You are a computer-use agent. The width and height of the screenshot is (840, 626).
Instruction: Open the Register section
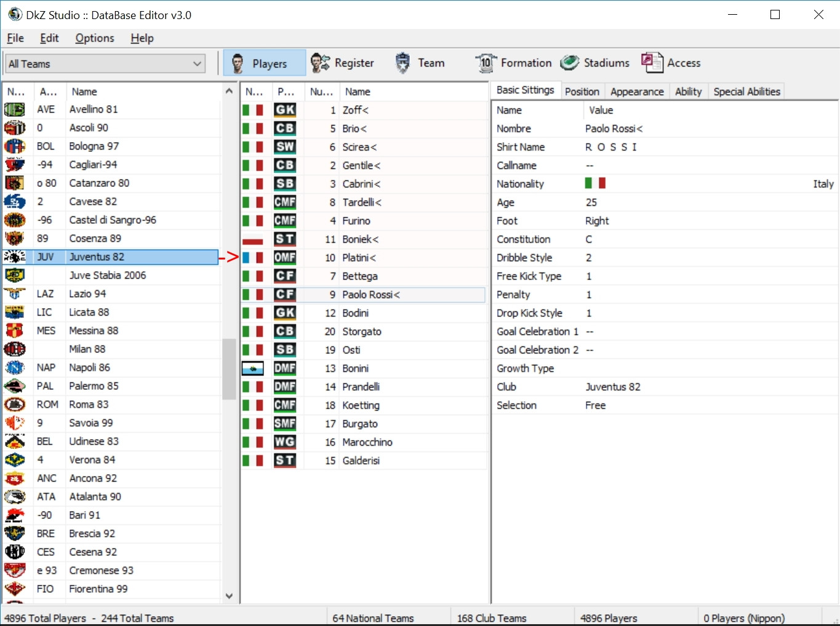click(x=343, y=63)
